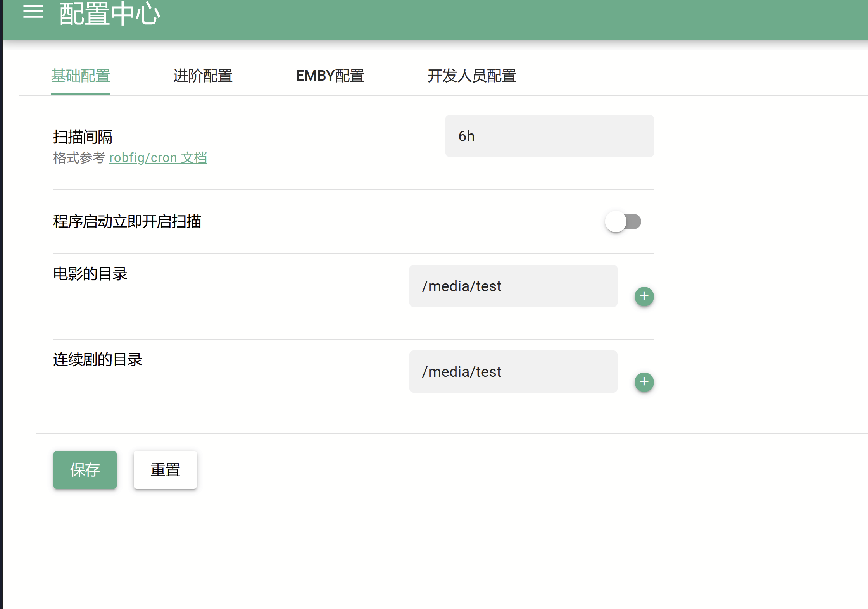868x609 pixels.
Task: Add another movie directory with the plus icon
Action: 644,296
